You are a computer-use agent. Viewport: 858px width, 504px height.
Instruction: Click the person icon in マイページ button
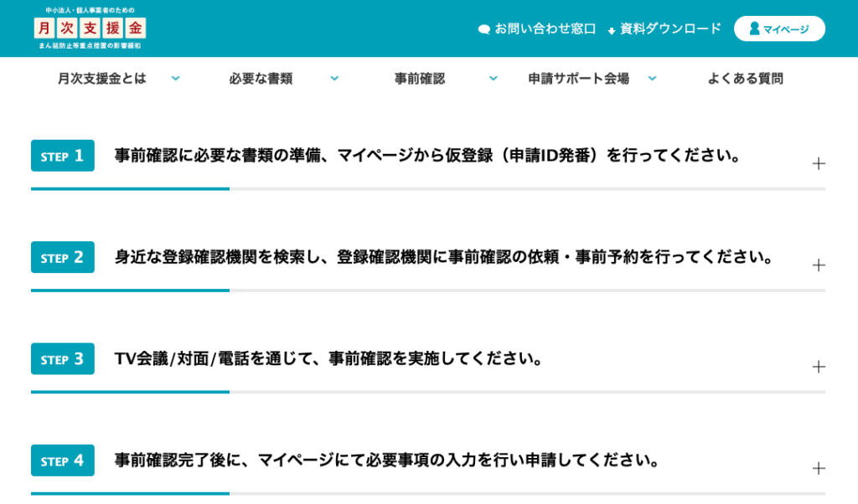coord(754,28)
